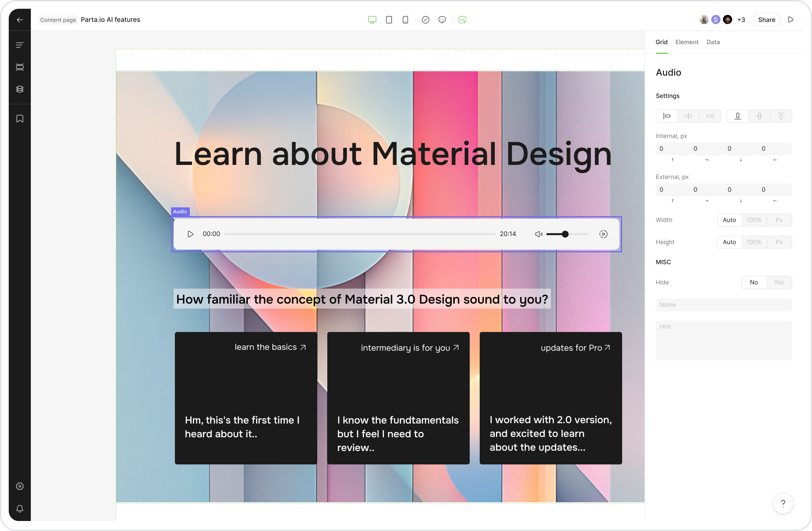Set Hide option to Yes
This screenshot has height=531, width=812.
779,282
